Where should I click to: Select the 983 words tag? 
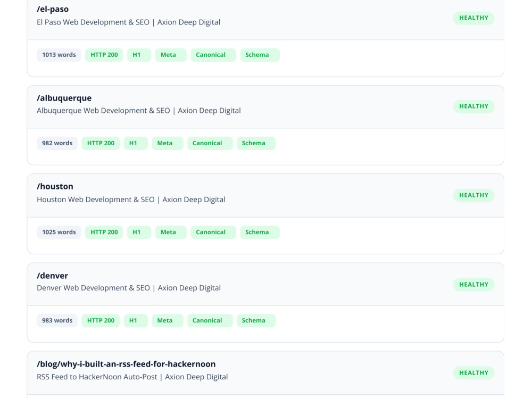click(x=57, y=321)
